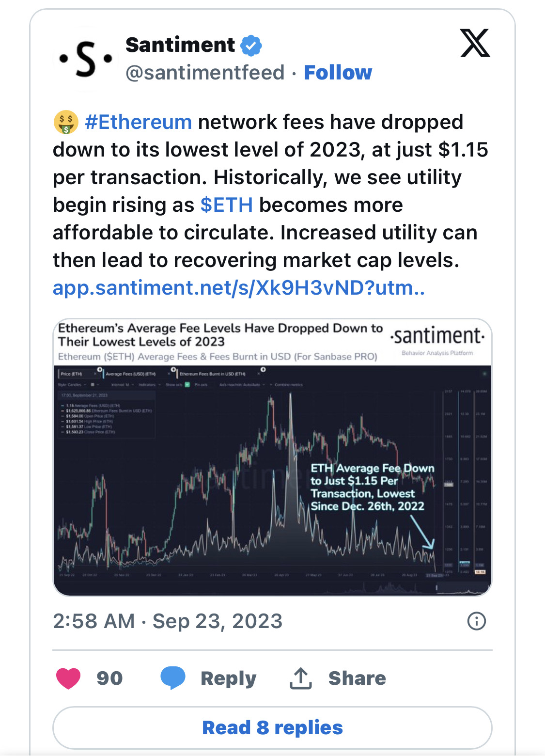Screen dimensions: 545x756
Task: Open the X logo
Action: coord(475,43)
